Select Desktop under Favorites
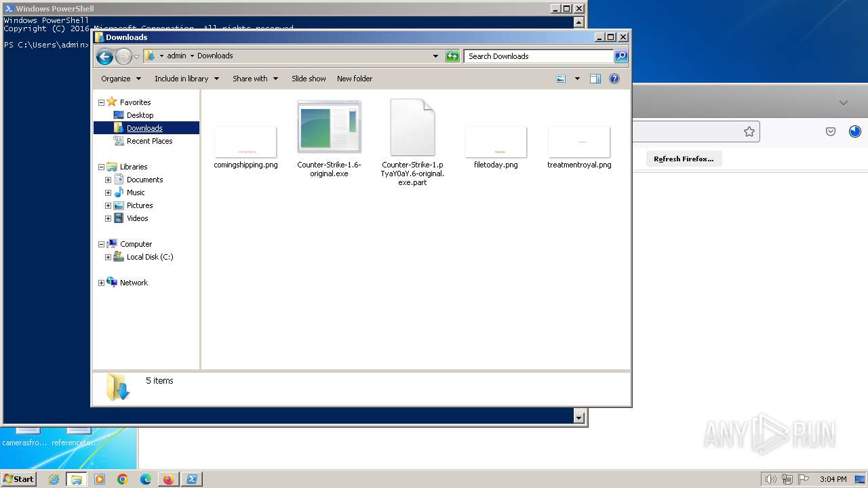This screenshot has height=488, width=868. [x=140, y=115]
